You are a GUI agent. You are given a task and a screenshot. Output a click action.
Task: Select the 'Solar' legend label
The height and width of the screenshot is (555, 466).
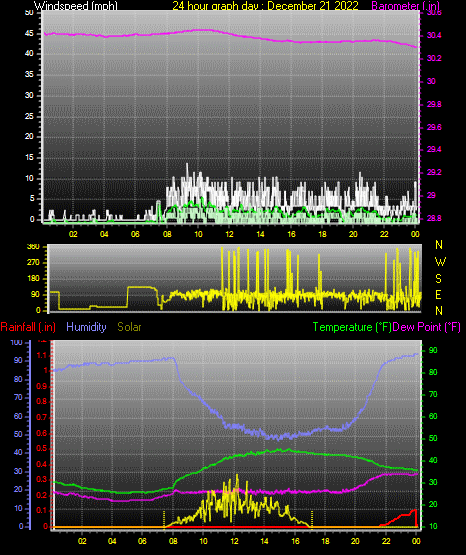tap(129, 327)
